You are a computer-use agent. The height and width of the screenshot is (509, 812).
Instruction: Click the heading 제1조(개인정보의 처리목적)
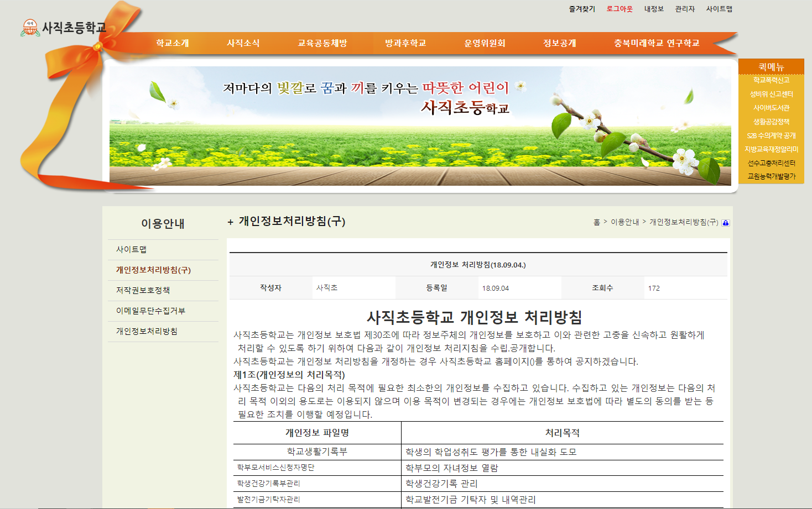[289, 375]
